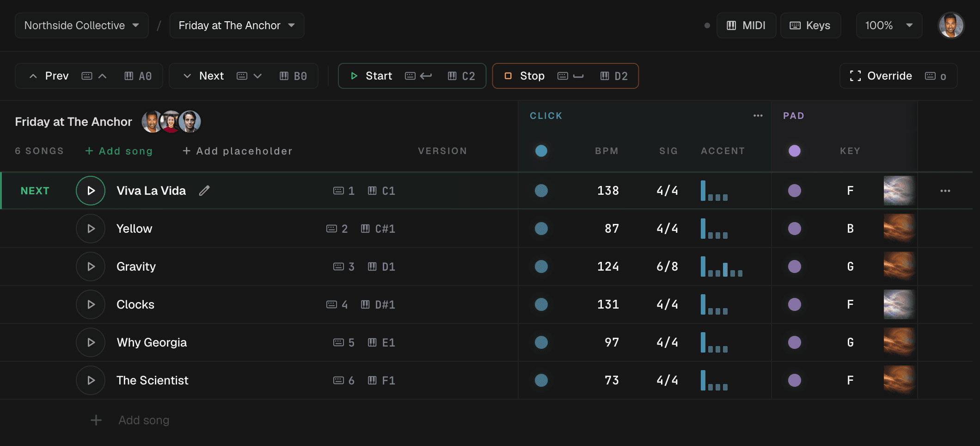The height and width of the screenshot is (446, 980).
Task: Click Override button
Action: [x=898, y=76]
